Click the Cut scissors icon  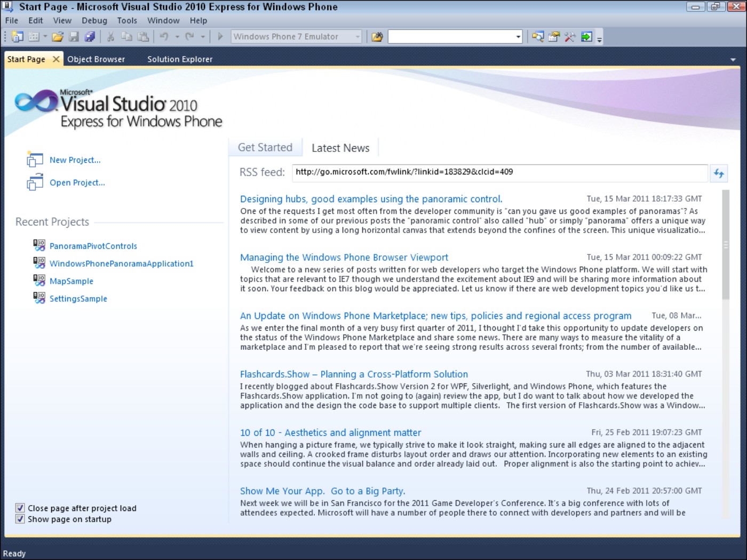click(111, 37)
